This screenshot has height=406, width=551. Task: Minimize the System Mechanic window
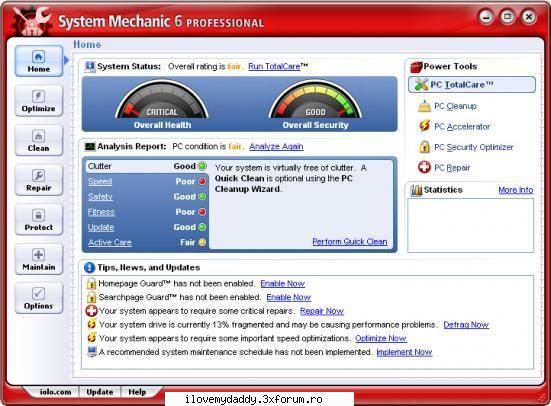click(x=486, y=17)
